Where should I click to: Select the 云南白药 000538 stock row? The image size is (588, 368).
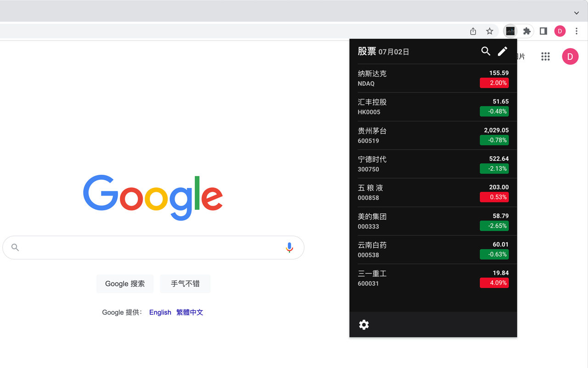click(x=433, y=249)
